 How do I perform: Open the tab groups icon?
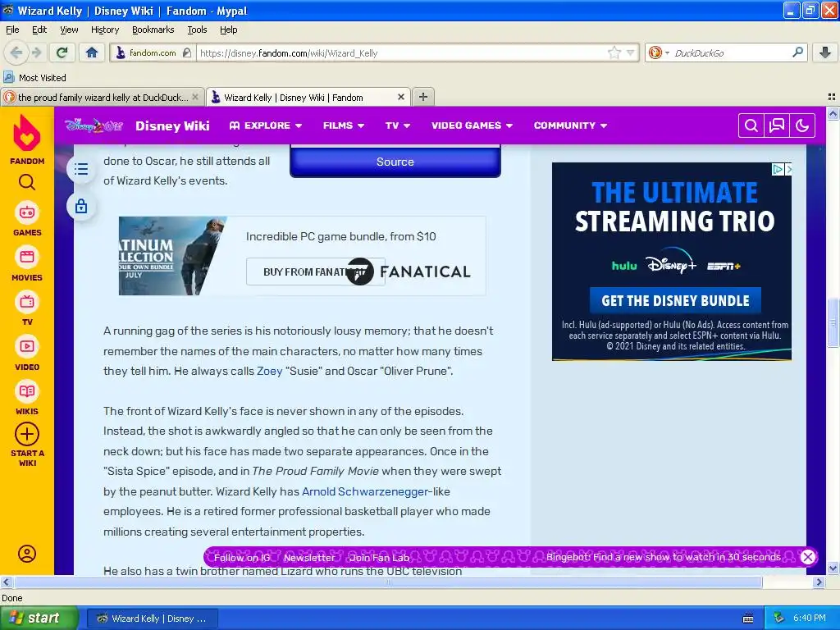click(x=832, y=97)
